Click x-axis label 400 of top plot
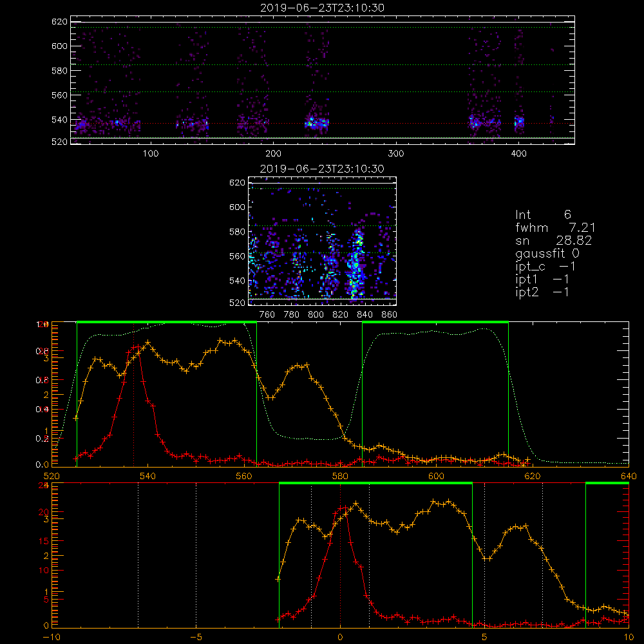The image size is (644, 644). click(x=518, y=154)
